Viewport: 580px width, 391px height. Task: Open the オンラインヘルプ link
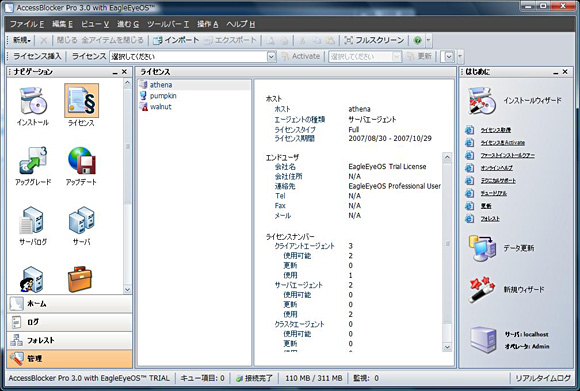point(496,168)
